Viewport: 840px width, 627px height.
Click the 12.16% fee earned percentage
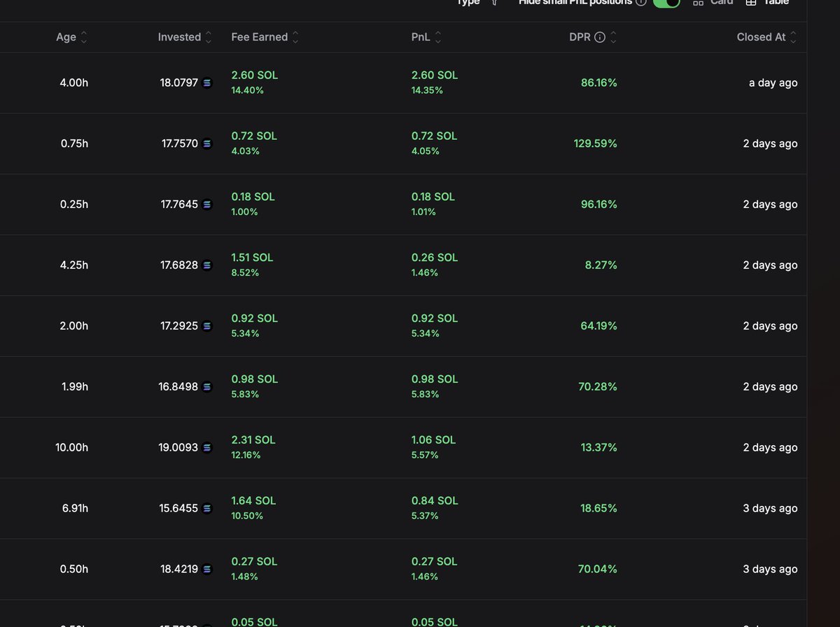pyautogui.click(x=246, y=456)
